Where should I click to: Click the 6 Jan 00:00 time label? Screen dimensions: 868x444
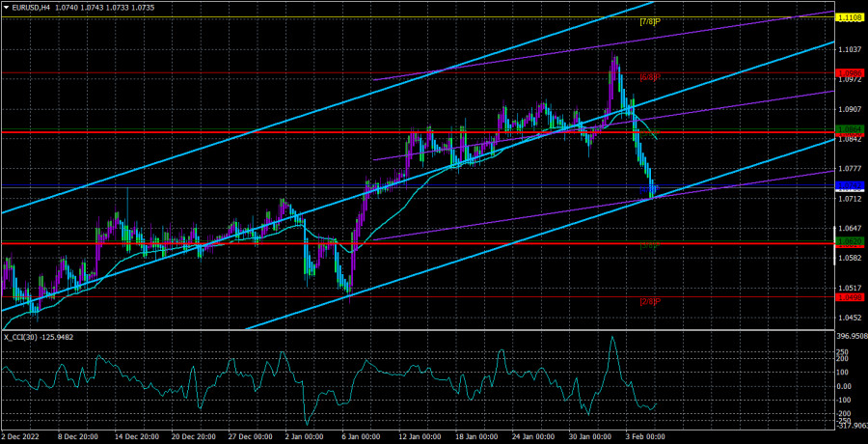[x=360, y=437]
